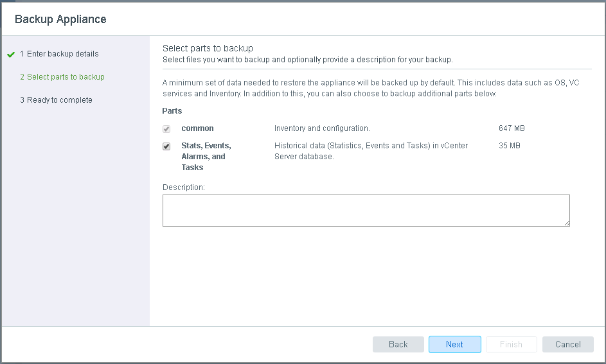
Task: Select step 2 Select parts to backup
Action: click(62, 77)
